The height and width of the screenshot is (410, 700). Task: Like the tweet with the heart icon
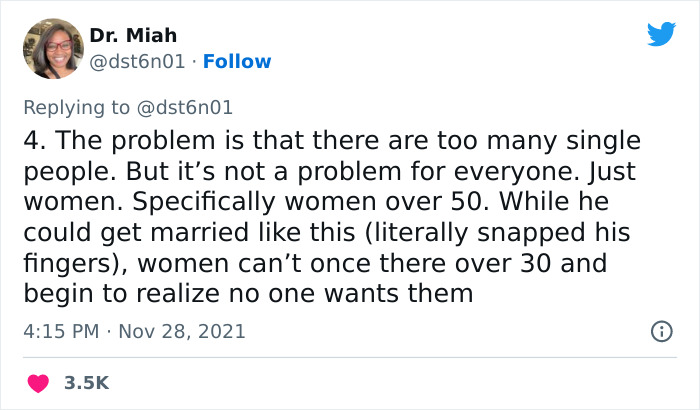(x=38, y=383)
